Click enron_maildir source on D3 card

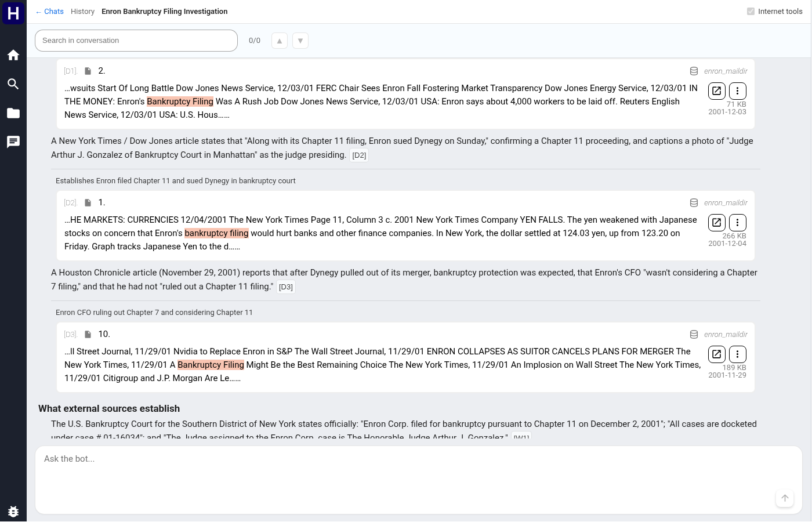click(x=726, y=335)
